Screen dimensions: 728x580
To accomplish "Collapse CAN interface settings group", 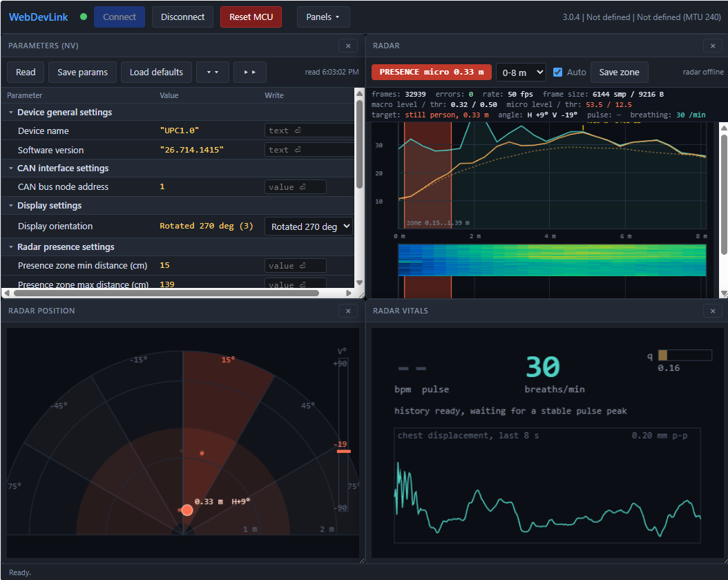I will click(x=10, y=168).
